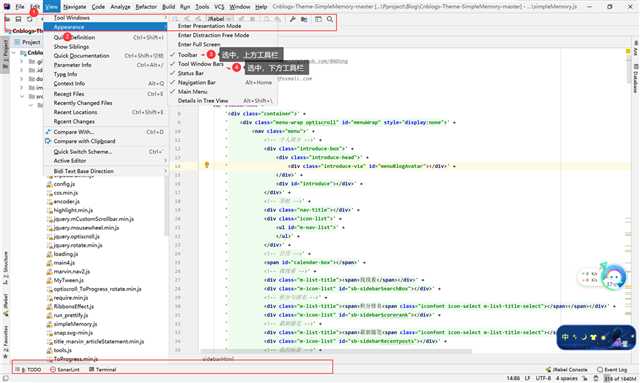The width and height of the screenshot is (640, 383).
Task: Click the Project tool stripe button
Action: (x=5, y=54)
